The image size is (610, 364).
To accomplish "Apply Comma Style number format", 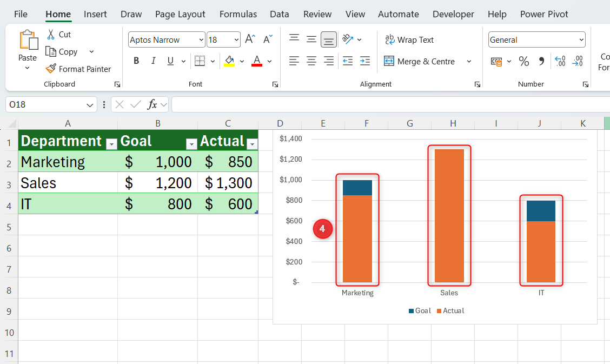I will [x=541, y=62].
